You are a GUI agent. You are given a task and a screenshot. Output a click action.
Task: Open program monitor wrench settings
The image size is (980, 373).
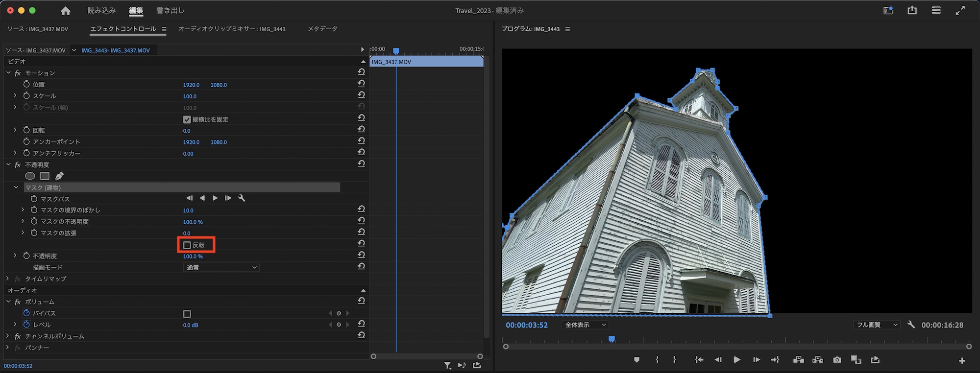[911, 325]
